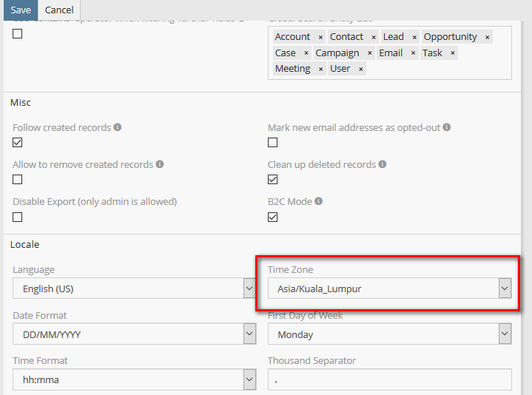
Task: Remove the Account tag from entity list
Action: click(x=320, y=37)
